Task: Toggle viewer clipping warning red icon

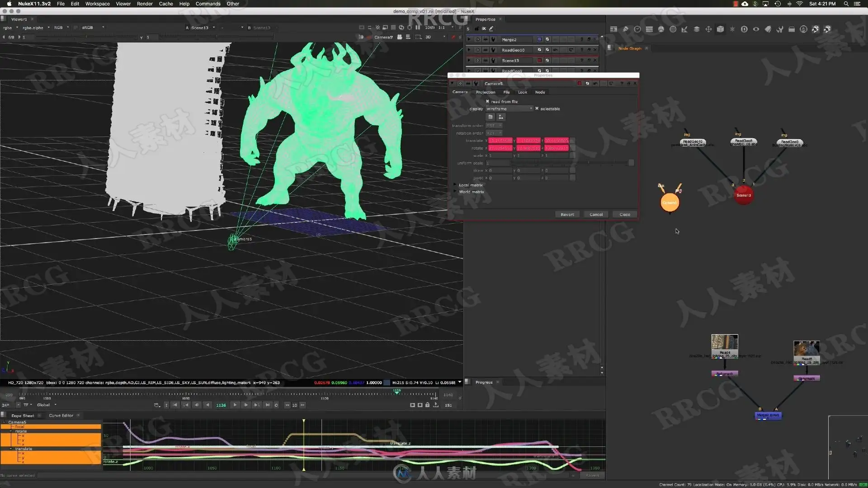Action: click(x=453, y=37)
